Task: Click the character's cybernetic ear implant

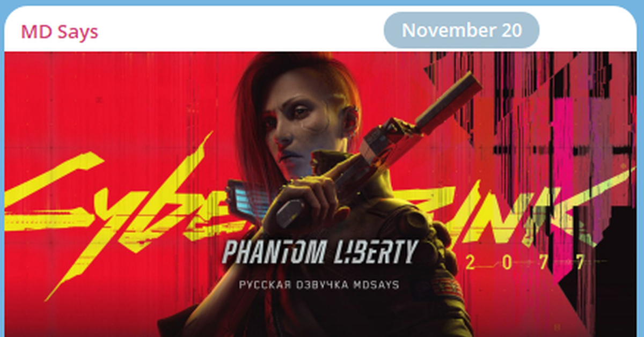Action: click(x=350, y=115)
